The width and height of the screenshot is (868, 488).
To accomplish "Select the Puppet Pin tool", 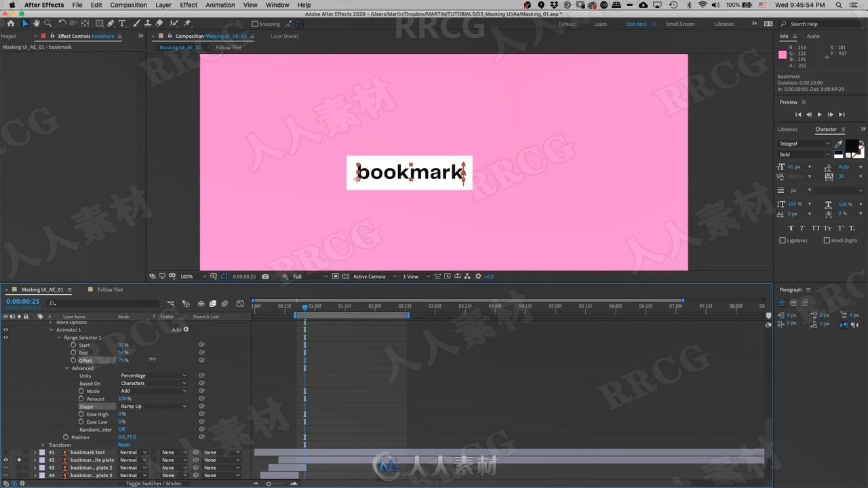I will coord(188,23).
